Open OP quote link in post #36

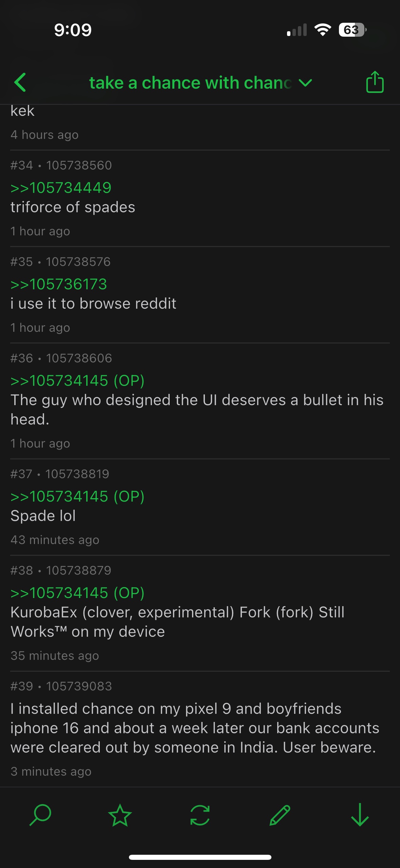[x=78, y=381]
